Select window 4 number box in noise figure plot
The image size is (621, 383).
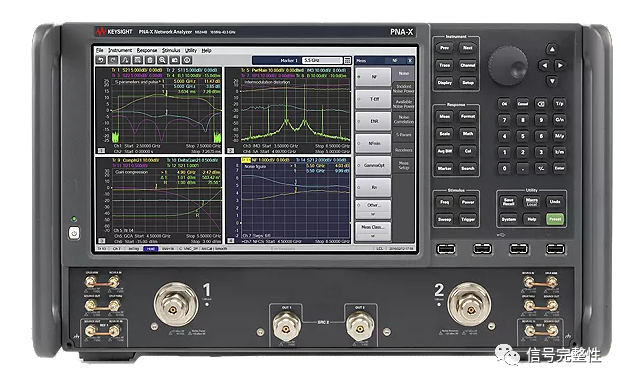click(x=230, y=240)
